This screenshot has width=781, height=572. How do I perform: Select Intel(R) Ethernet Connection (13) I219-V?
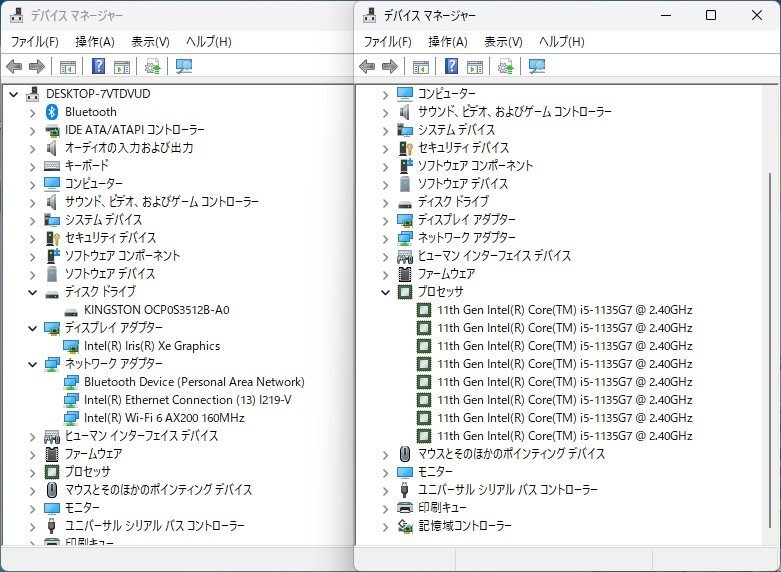(187, 400)
